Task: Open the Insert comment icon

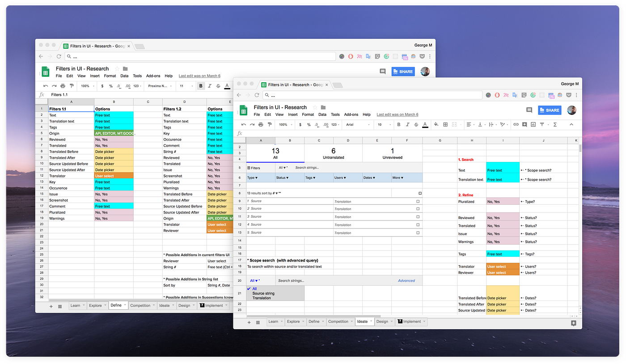Action: point(524,124)
